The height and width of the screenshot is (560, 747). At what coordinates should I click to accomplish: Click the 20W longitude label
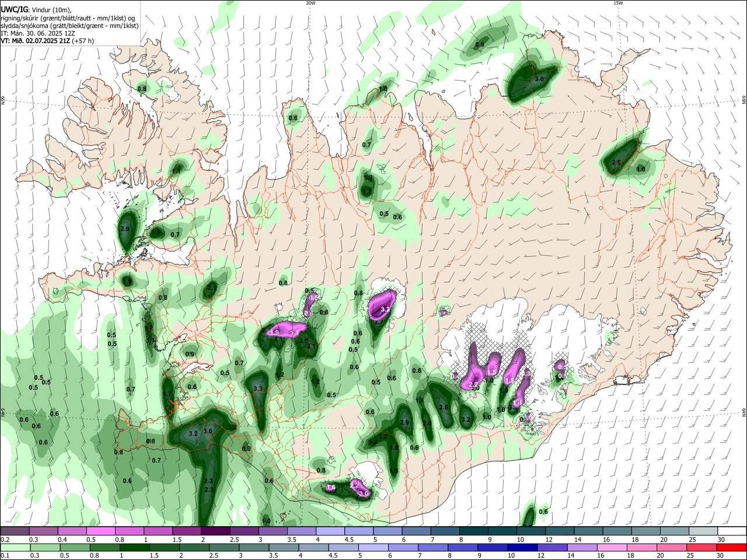[310, 3]
